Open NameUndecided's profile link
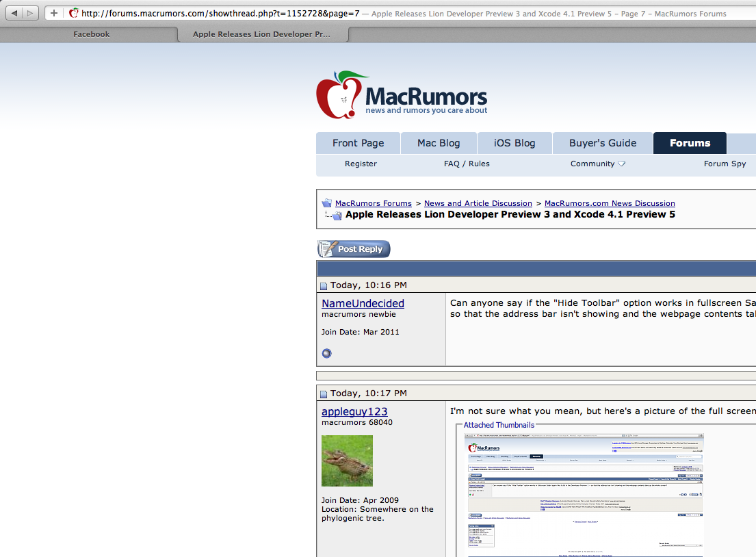 click(x=363, y=303)
